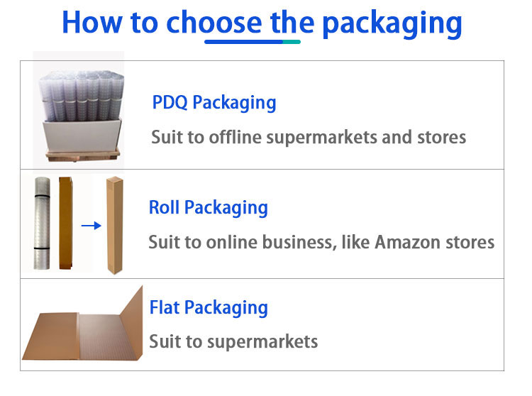Click the open brown carton beside roll
Viewport: 532px width, 396px height.
pos(66,223)
